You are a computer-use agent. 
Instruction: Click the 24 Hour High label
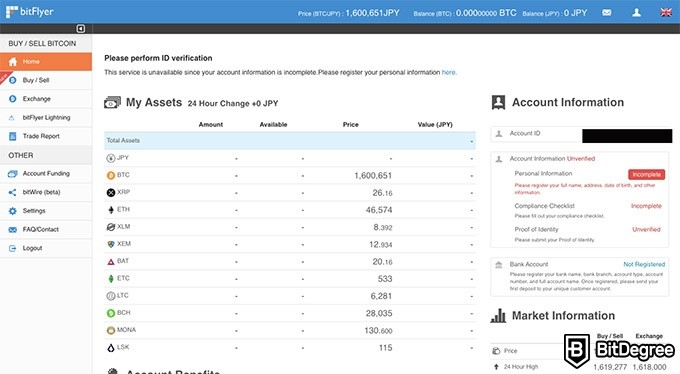(x=520, y=367)
